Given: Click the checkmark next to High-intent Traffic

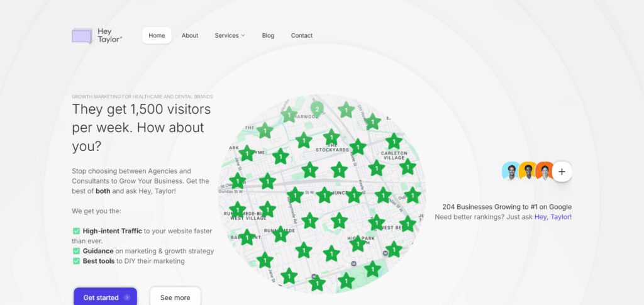Looking at the screenshot, I should pyautogui.click(x=76, y=231).
